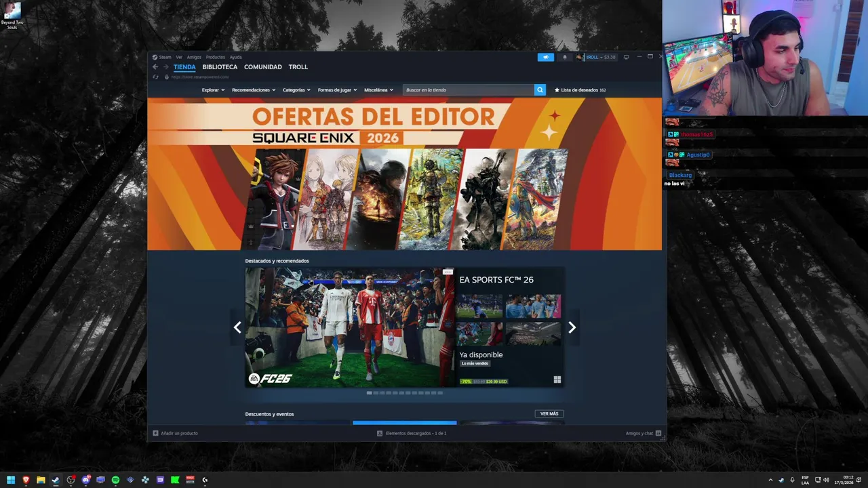Open the volume speaker tray icon
This screenshot has width=868, height=488.
click(x=826, y=480)
